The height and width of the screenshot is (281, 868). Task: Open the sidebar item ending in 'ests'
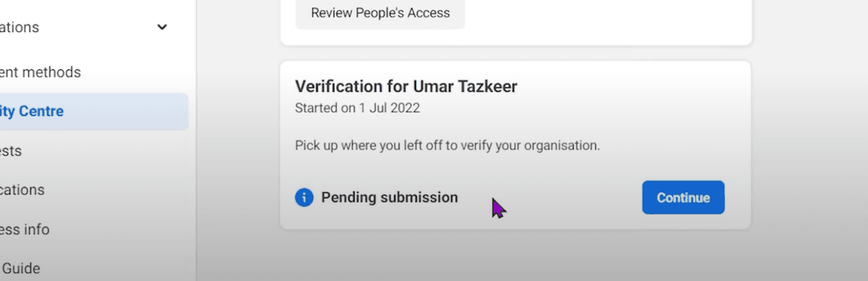pyautogui.click(x=11, y=151)
